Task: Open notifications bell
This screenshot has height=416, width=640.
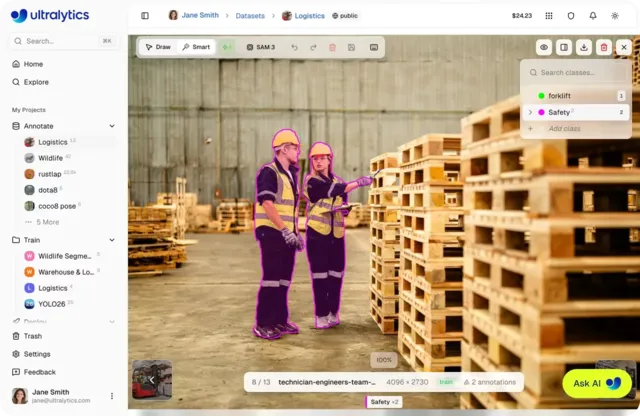Action: coord(593,16)
